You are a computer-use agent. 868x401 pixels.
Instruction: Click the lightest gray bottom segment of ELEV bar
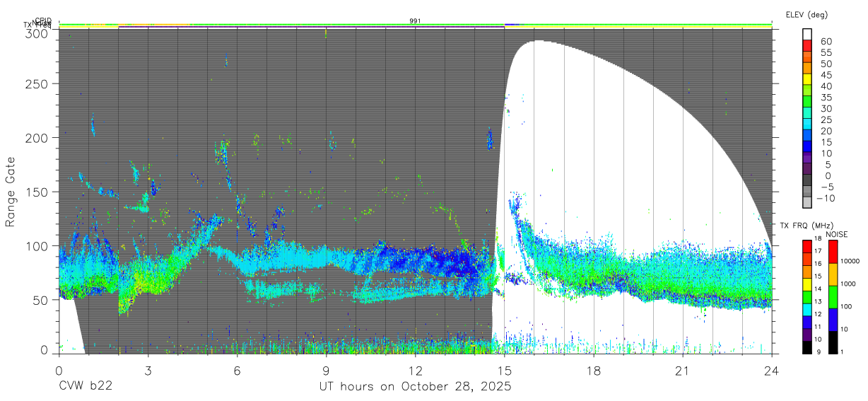click(808, 203)
